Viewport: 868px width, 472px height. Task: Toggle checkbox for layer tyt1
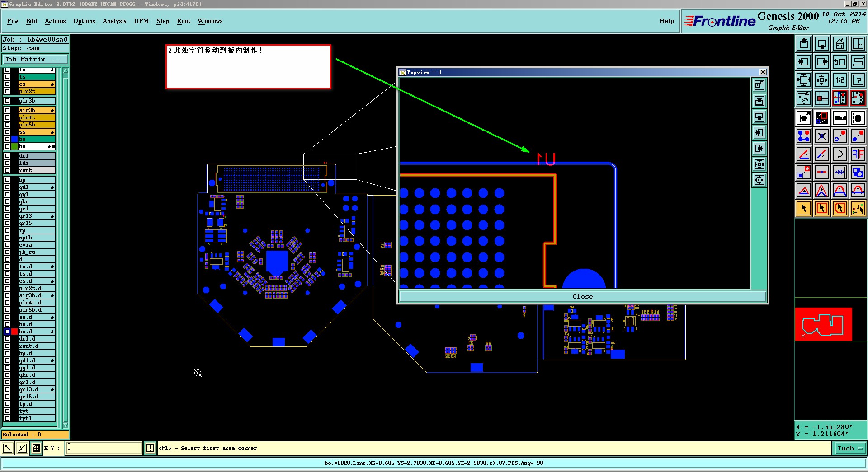7,419
